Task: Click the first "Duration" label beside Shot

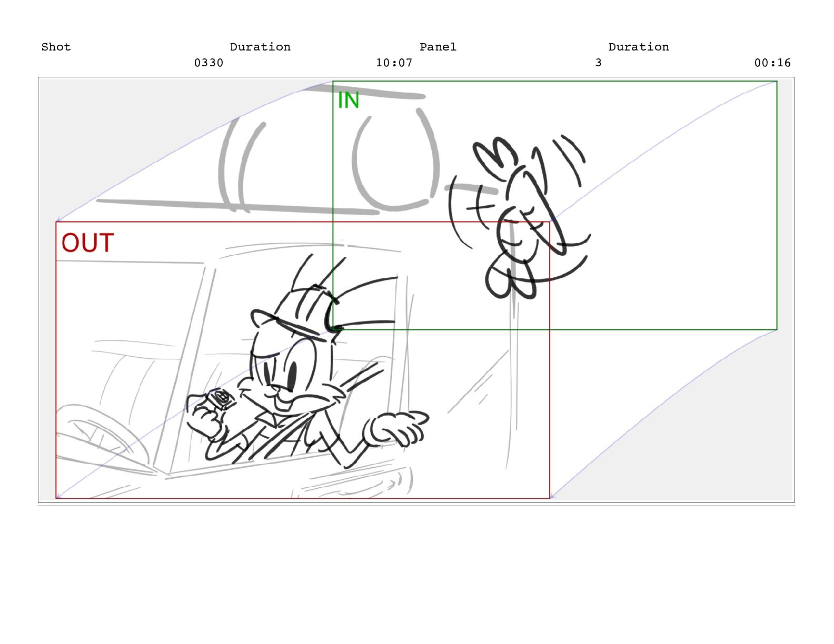Action: coord(260,47)
